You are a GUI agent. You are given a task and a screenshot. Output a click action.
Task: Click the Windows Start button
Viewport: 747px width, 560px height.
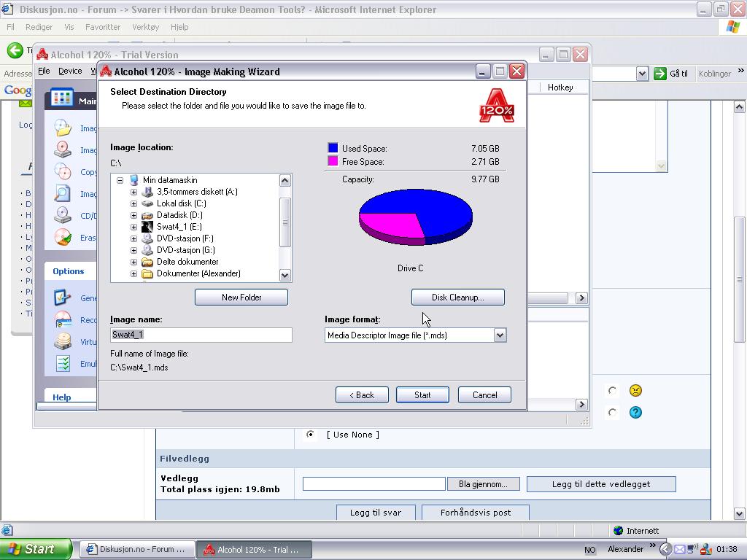pyautogui.click(x=36, y=549)
